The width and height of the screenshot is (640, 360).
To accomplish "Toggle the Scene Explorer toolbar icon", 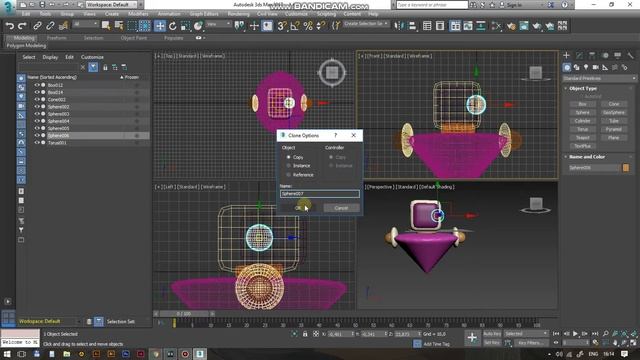I will pos(427,26).
